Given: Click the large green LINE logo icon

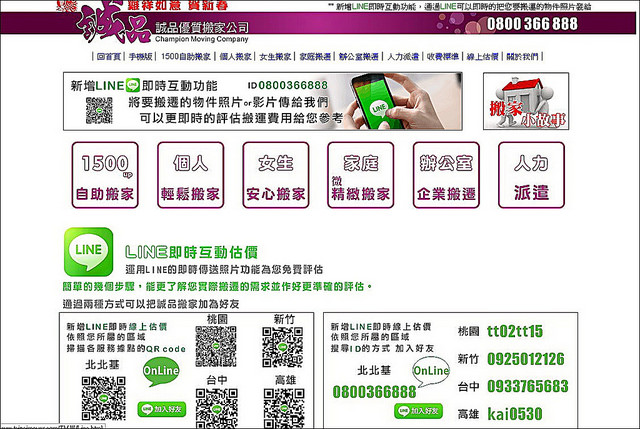Looking at the screenshot, I should tap(89, 251).
